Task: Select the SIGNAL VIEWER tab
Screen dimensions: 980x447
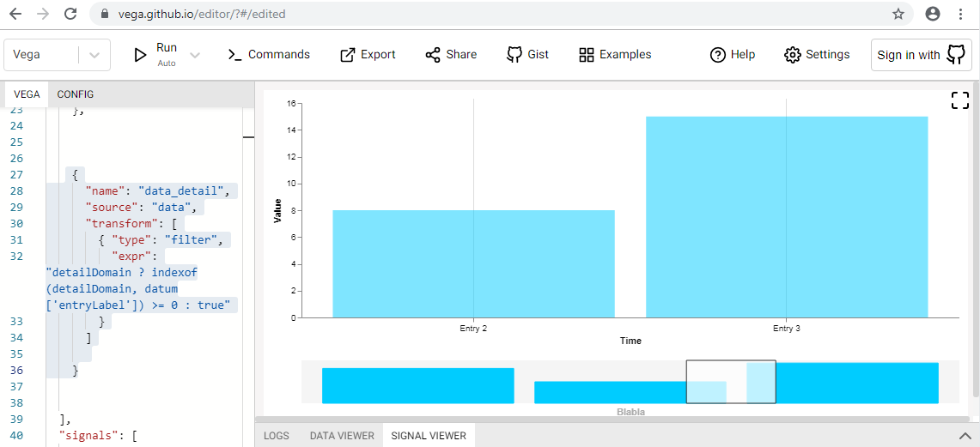Action: (429, 436)
